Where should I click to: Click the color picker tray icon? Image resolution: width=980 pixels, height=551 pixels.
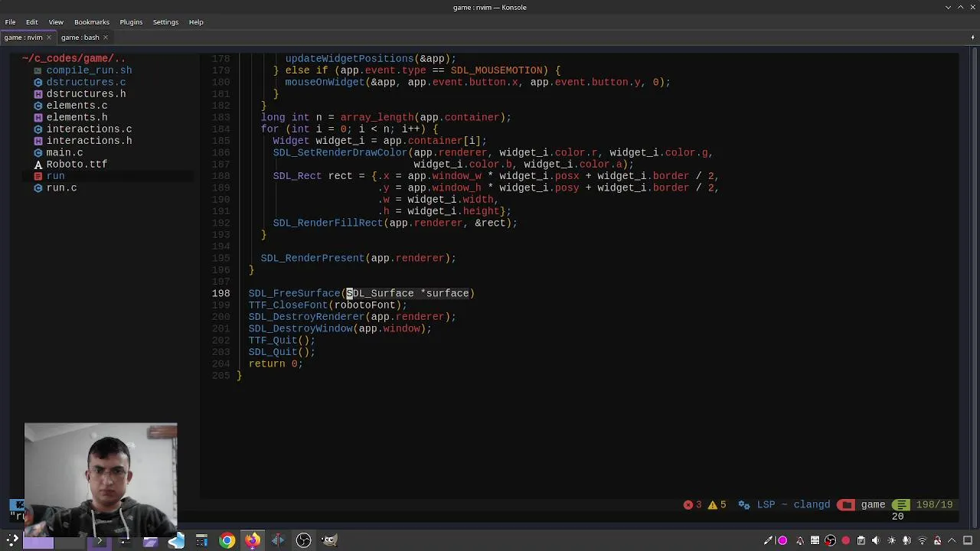point(767,540)
